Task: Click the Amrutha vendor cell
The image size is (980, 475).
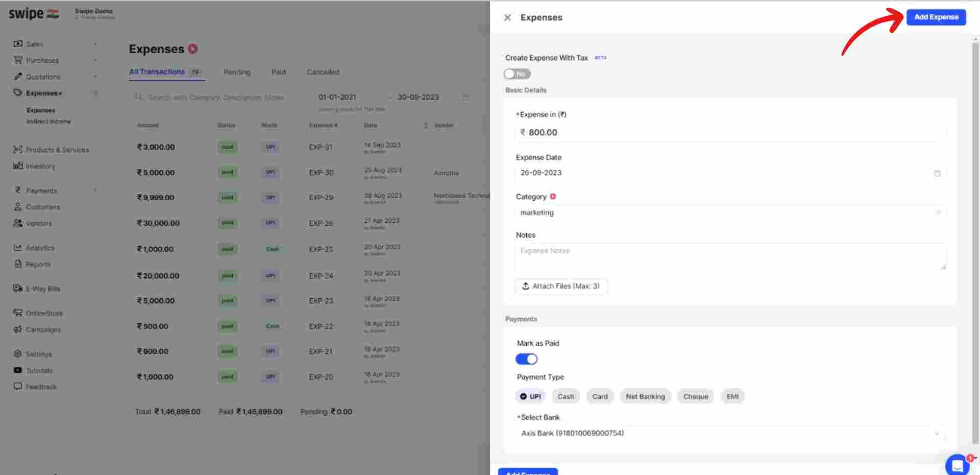Action: (x=446, y=173)
